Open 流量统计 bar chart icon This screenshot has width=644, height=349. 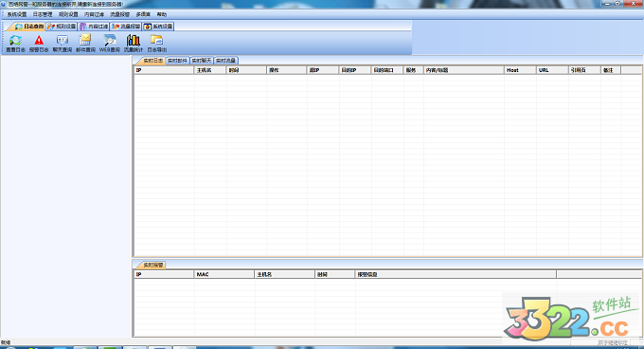(x=134, y=44)
